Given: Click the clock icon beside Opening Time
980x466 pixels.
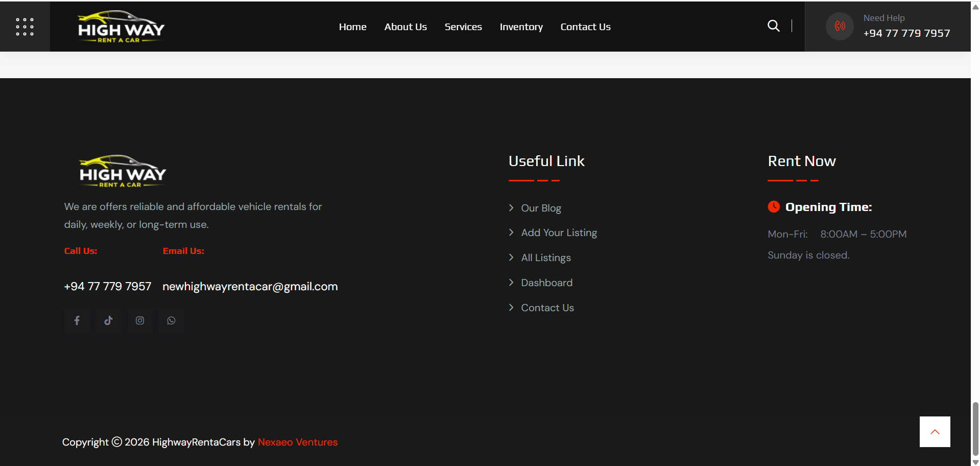Looking at the screenshot, I should [x=774, y=206].
